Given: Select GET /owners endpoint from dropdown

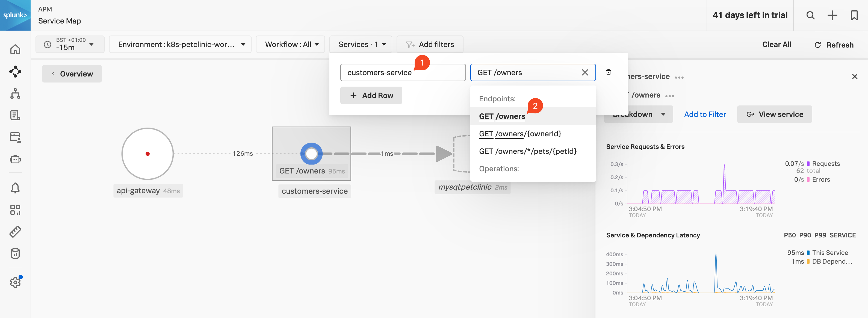Looking at the screenshot, I should [x=502, y=116].
